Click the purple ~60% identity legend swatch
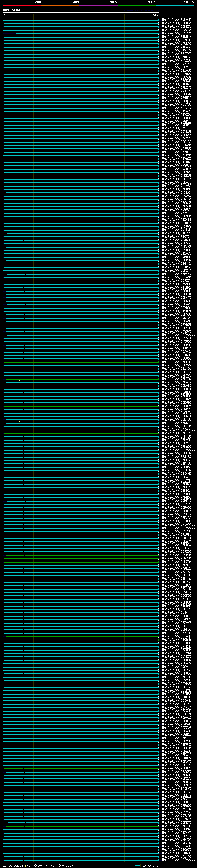Image resolution: width=197 pixels, height=868 pixels. [x=99, y=6]
